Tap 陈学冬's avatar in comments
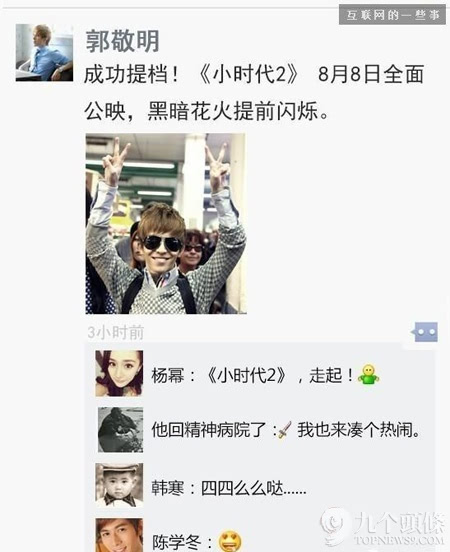The image size is (450, 552). (x=119, y=535)
